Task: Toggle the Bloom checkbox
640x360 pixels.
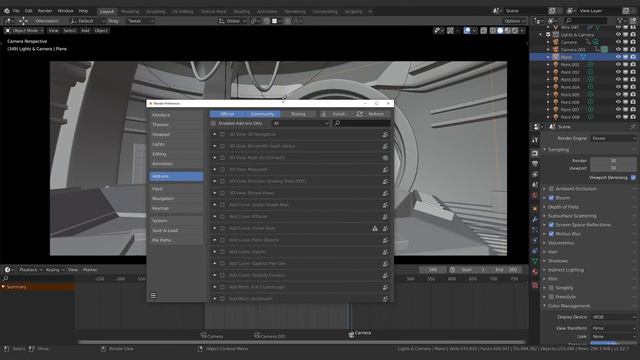Action: (551, 198)
